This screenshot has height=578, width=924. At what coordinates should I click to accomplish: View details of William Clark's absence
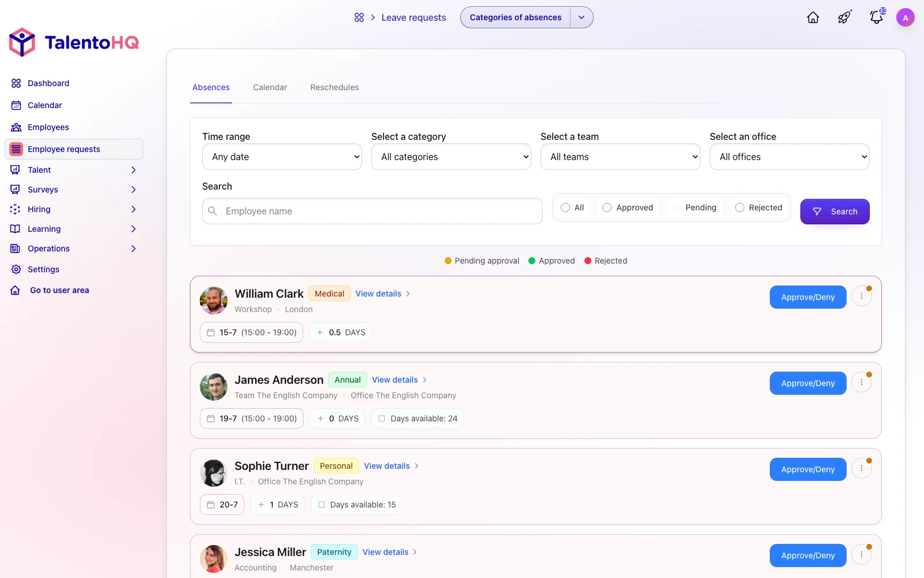383,294
